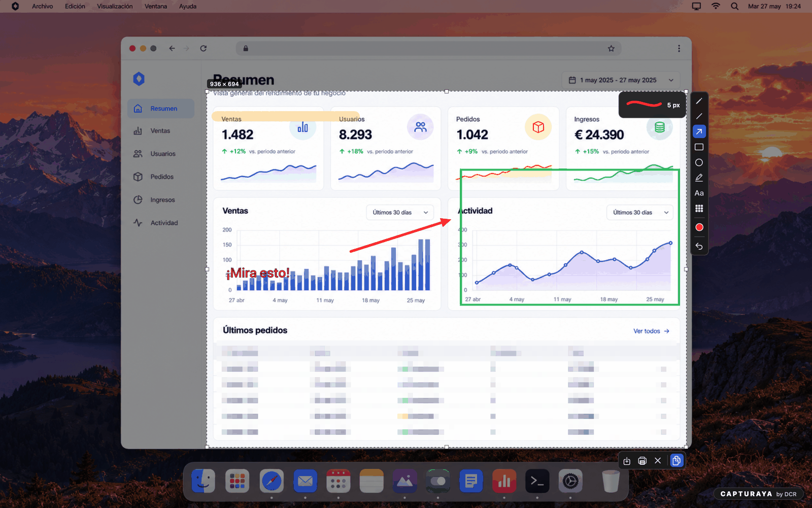Select the arrow annotation tool
Viewport: 812px width, 508px height.
pyautogui.click(x=699, y=131)
